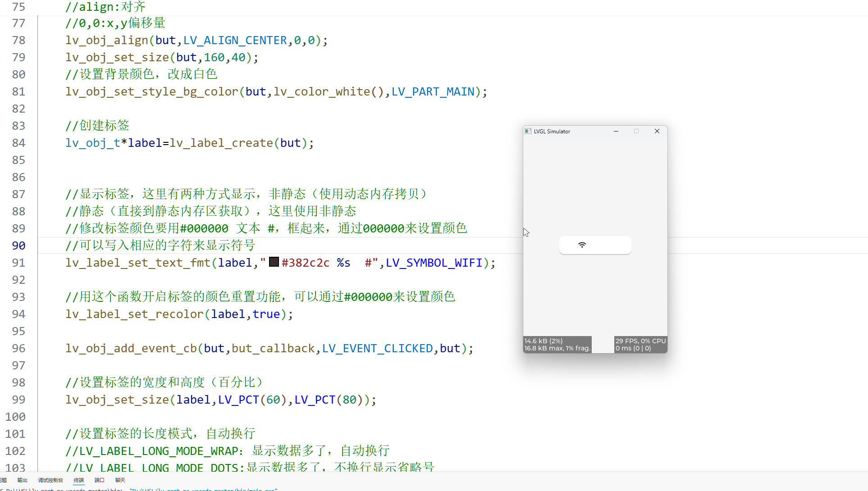Click the LVGL Simulator app icon
Screen dimensions: 868x491
click(x=528, y=131)
